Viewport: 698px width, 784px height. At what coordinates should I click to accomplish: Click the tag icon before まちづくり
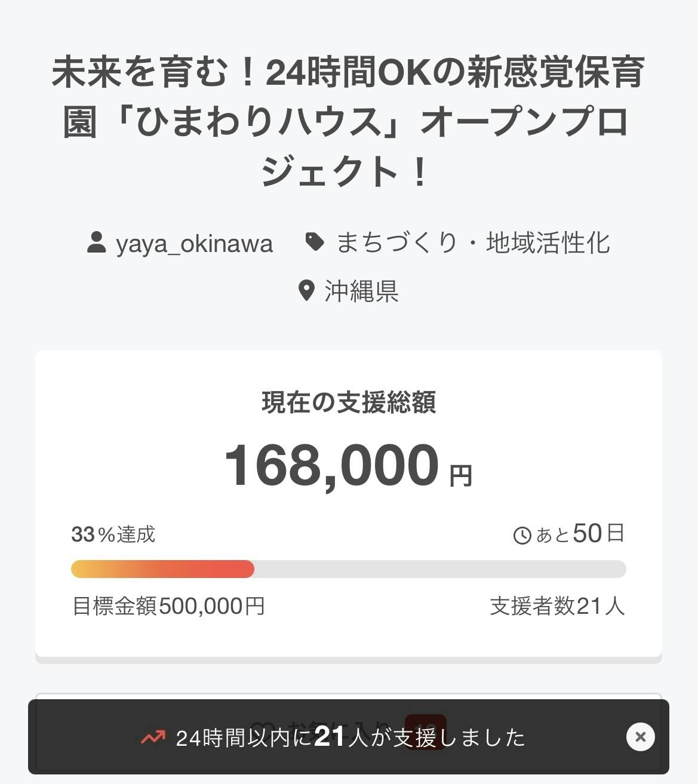pyautogui.click(x=315, y=242)
